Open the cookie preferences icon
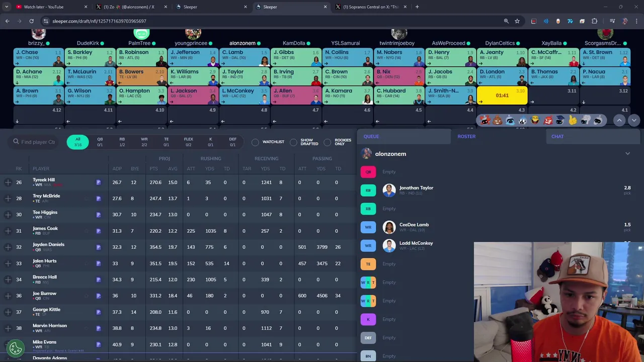The width and height of the screenshot is (644, 362). click(15, 347)
